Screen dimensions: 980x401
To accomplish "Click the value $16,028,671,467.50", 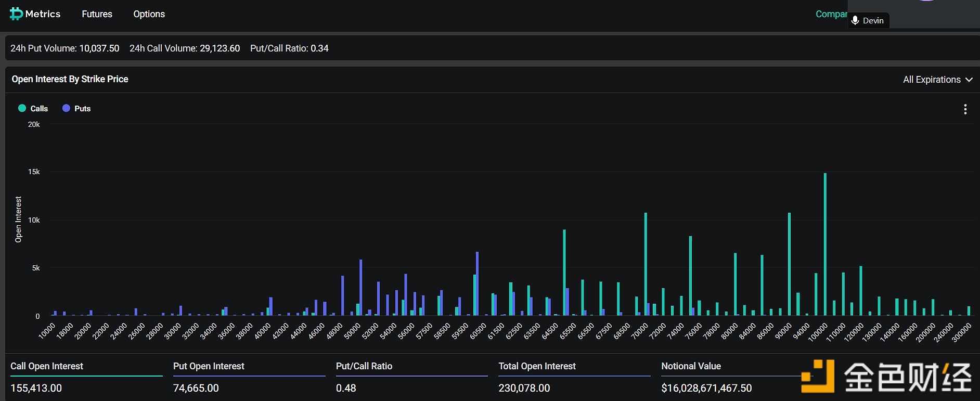I will click(706, 388).
